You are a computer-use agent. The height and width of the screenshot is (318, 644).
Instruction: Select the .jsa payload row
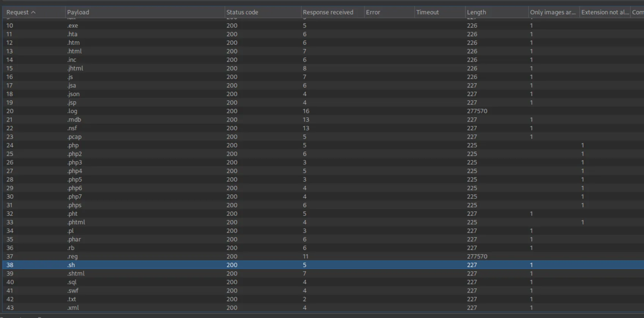click(323, 85)
